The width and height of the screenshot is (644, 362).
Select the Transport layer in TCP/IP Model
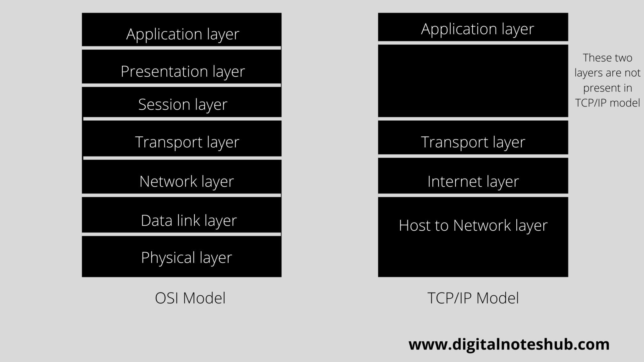(473, 141)
